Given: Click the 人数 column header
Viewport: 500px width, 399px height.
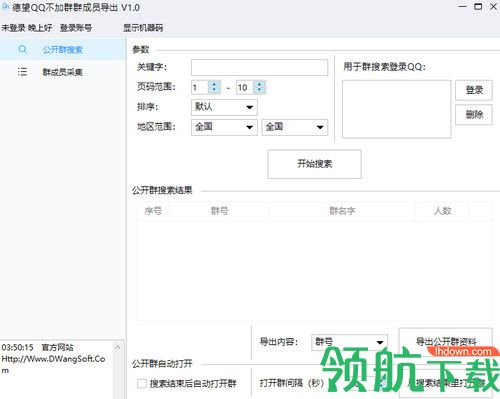Looking at the screenshot, I should click(x=442, y=211).
